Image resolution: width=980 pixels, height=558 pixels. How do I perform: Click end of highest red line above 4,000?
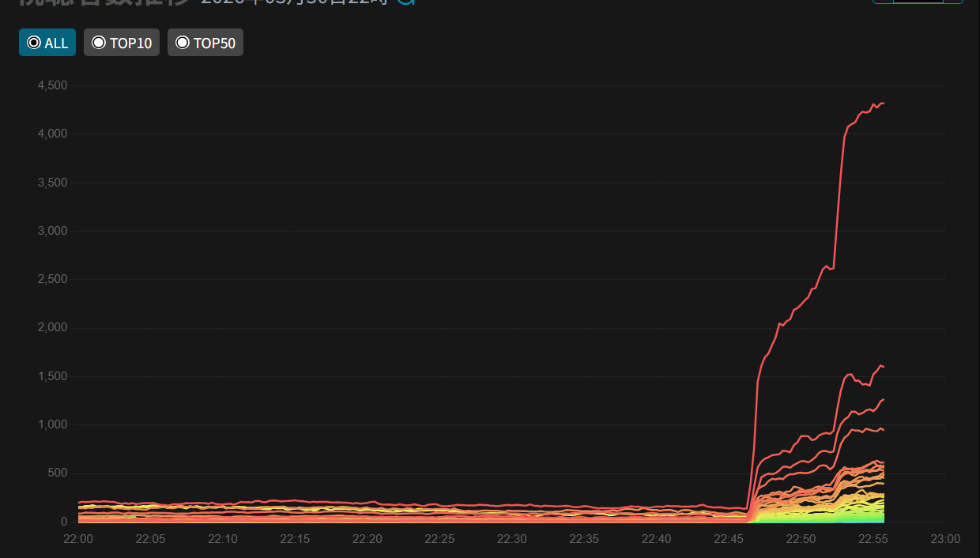(883, 104)
